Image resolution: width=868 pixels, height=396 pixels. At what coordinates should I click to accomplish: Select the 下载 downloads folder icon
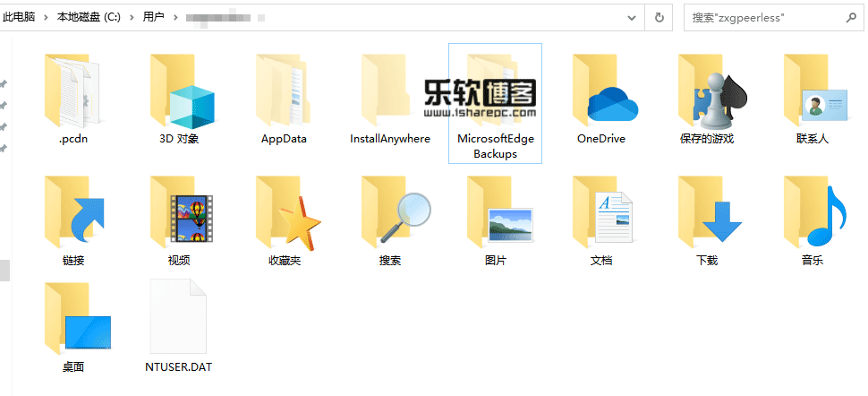tap(709, 213)
